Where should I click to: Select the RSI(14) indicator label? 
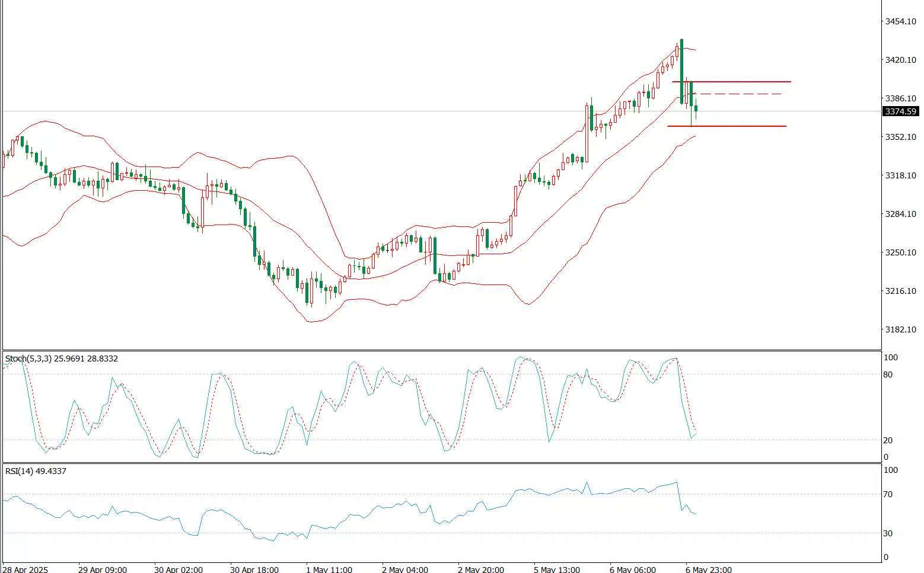(x=36, y=471)
